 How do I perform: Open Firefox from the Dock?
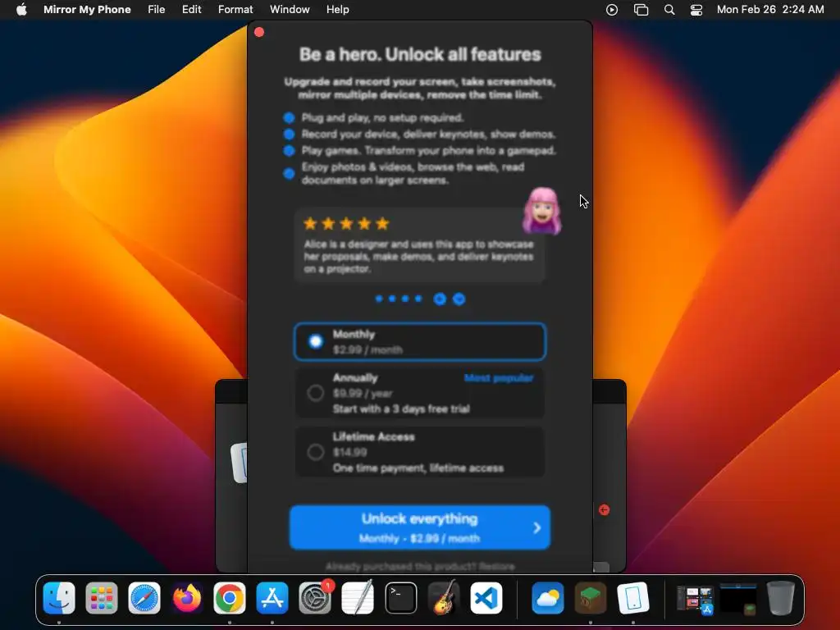(x=187, y=598)
